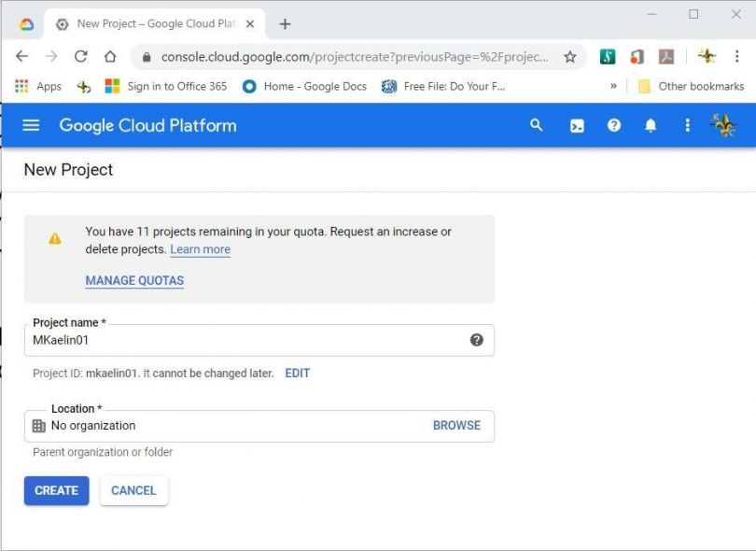Open the MANAGE QUOTAS link
756x551 pixels.
(134, 281)
